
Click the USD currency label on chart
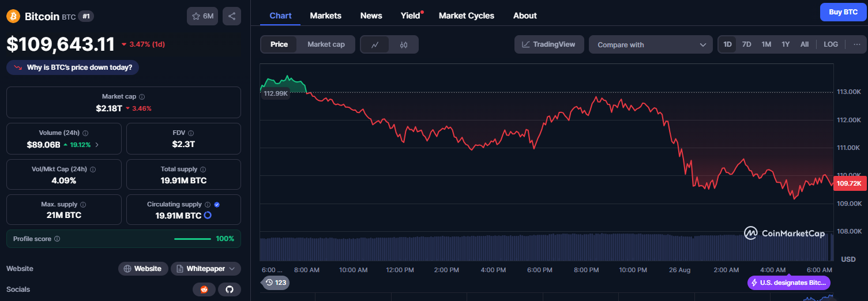(848, 259)
